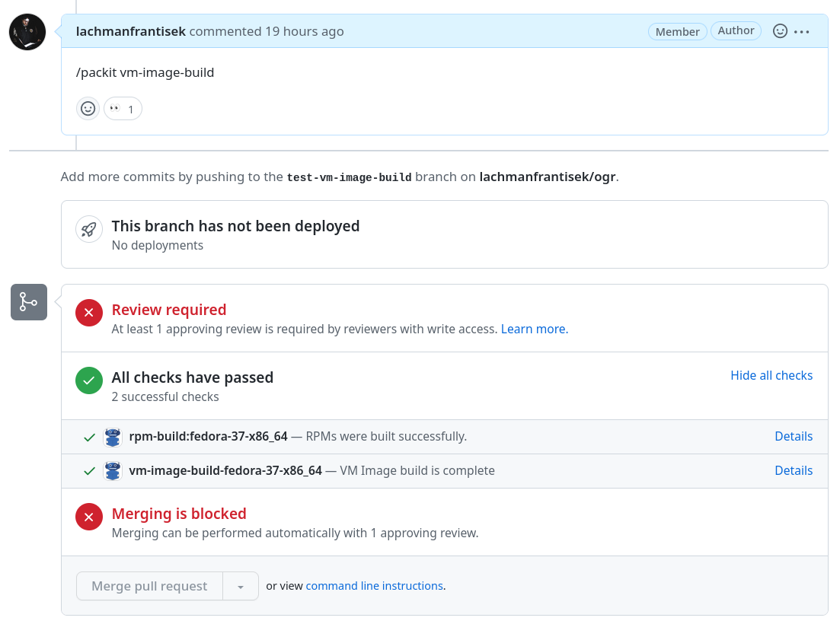Open the add reaction smiley in comment header
840x624 pixels.
tap(780, 31)
